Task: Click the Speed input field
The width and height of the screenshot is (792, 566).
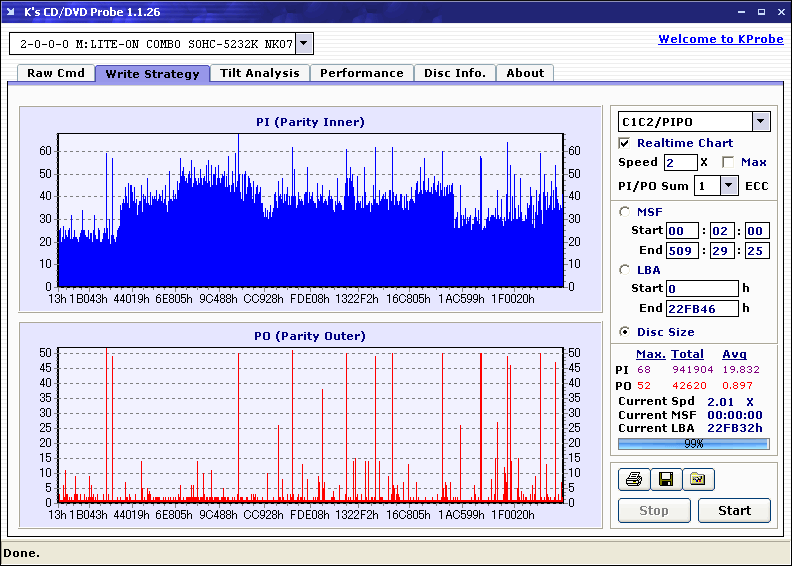Action: 680,162
